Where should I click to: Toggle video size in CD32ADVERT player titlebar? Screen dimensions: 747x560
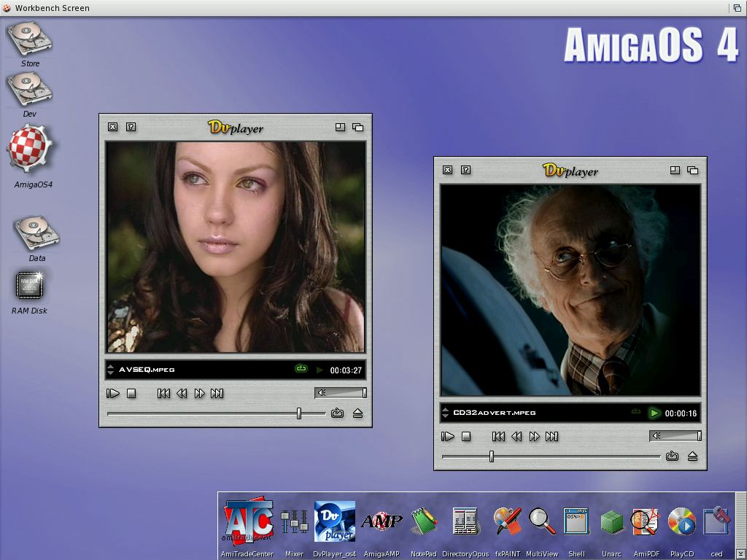(x=675, y=170)
